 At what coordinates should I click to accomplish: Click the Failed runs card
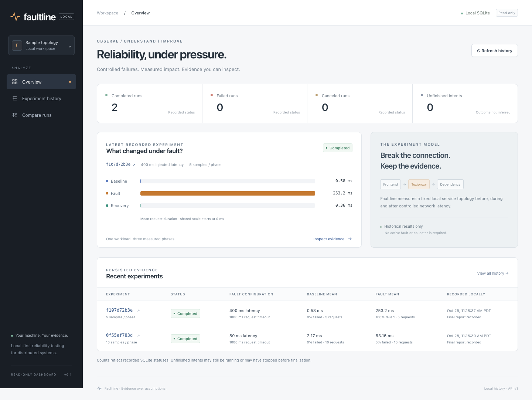click(255, 104)
